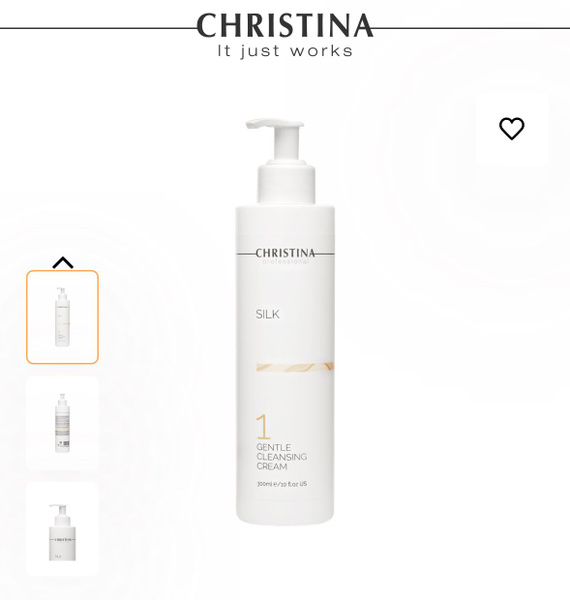Viewport: 570px width, 600px height.
Task: Click the up chevron above thumbnails
Action: tap(63, 262)
